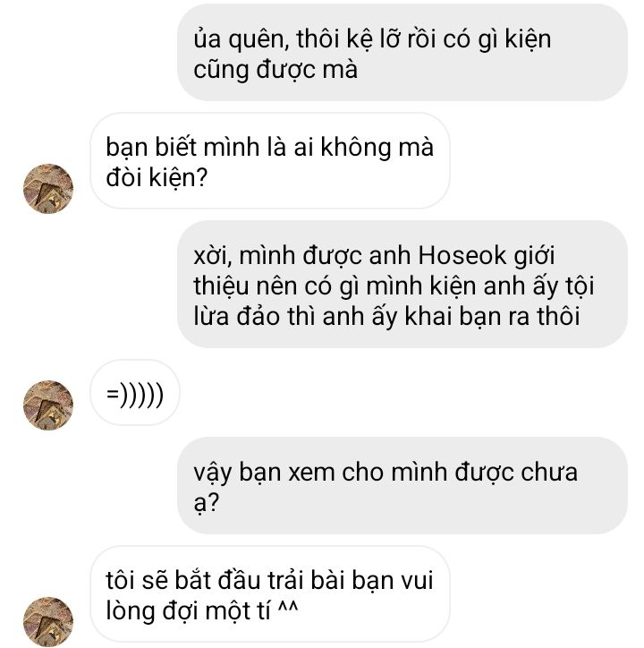This screenshot has height=648, width=644.
Task: Tap the sent message mentioning anh Hoseok
Action: [402, 285]
